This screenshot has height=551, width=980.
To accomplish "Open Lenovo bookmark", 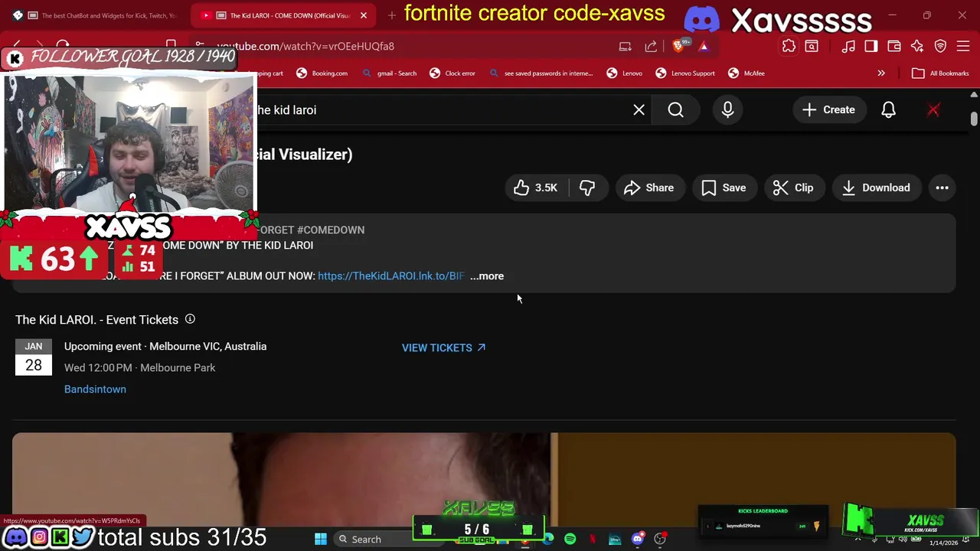I will pos(625,73).
